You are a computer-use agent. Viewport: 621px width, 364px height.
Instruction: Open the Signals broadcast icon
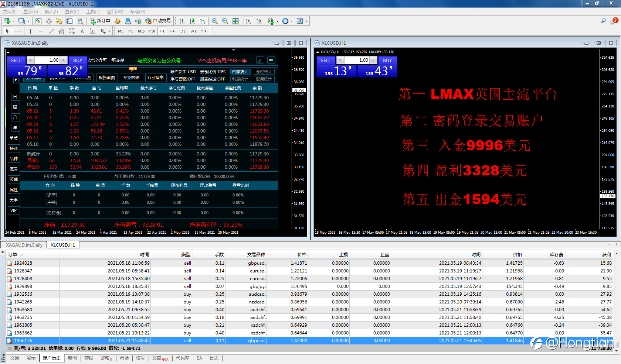(138, 21)
